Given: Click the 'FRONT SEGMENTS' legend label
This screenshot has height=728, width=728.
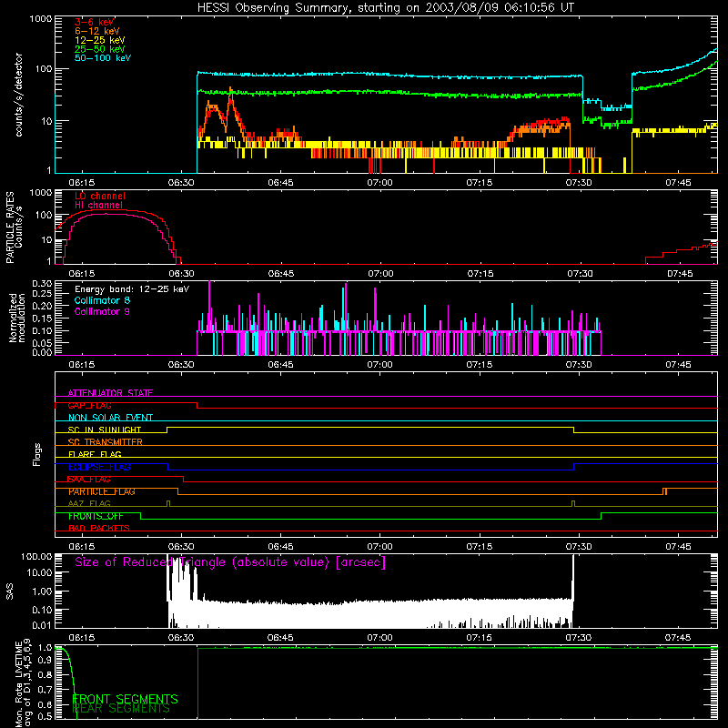Looking at the screenshot, I should click(126, 699).
